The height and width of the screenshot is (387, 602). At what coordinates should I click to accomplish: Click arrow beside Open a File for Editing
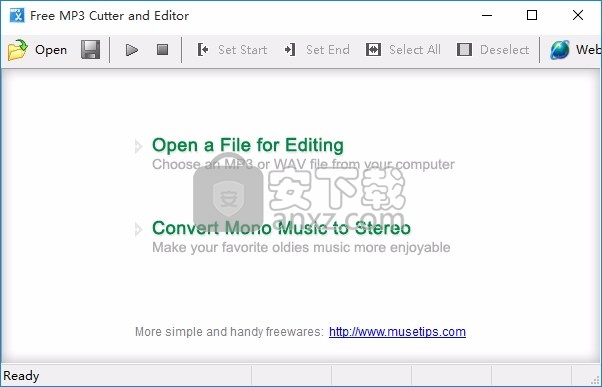138,146
